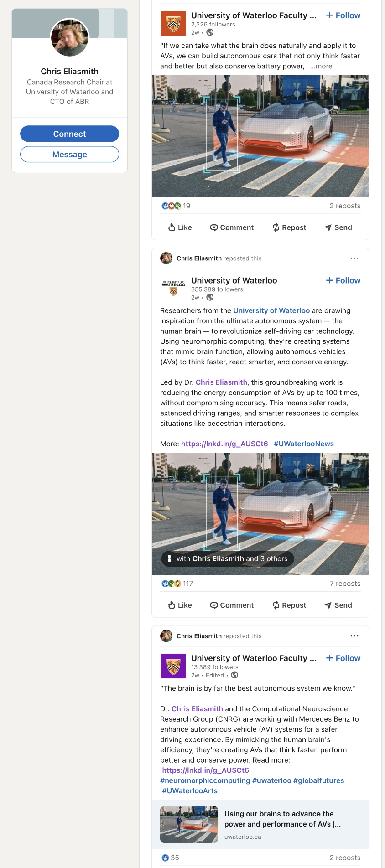Comment on the University of Waterloo post
The height and width of the screenshot is (868, 385).
[x=232, y=605]
